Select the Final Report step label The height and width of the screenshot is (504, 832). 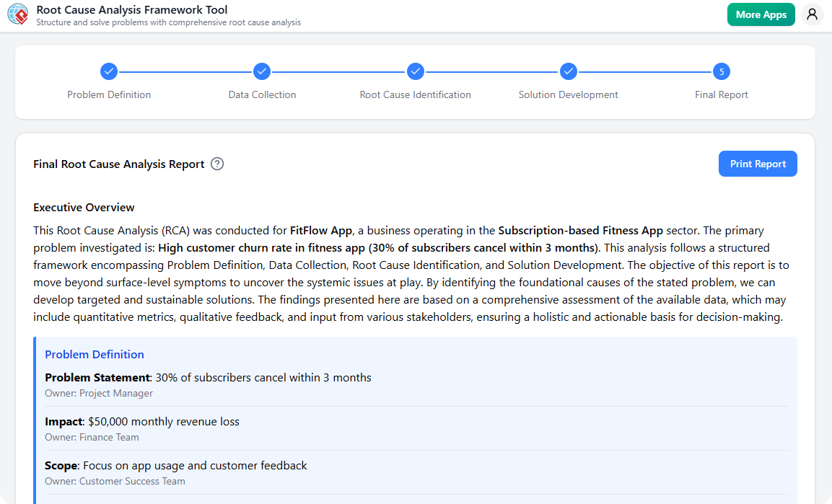click(722, 94)
